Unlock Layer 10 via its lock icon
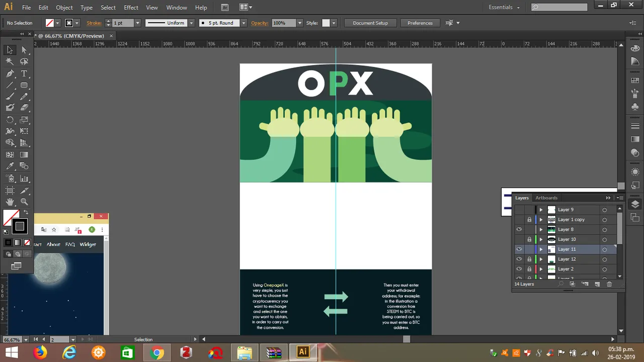The height and width of the screenshot is (362, 644). (x=529, y=239)
